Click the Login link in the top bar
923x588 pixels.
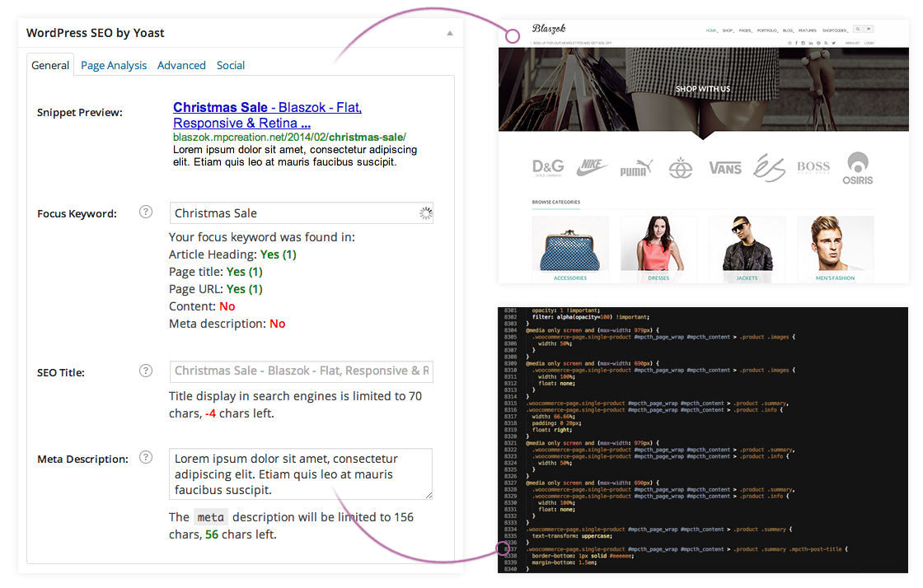click(869, 42)
